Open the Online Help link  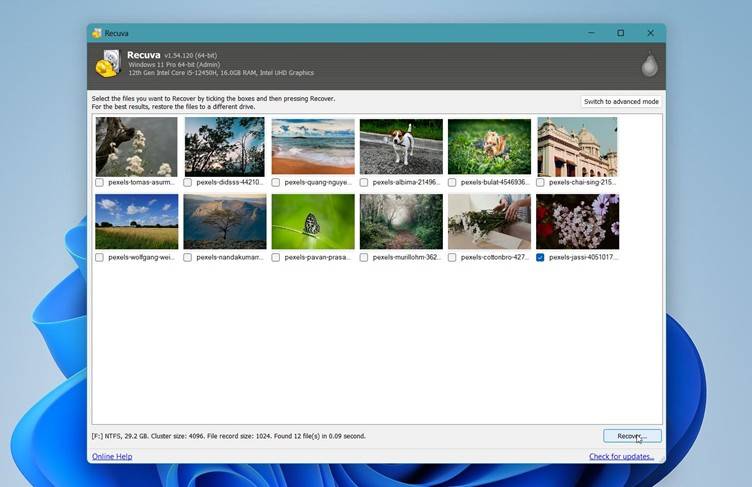click(112, 456)
